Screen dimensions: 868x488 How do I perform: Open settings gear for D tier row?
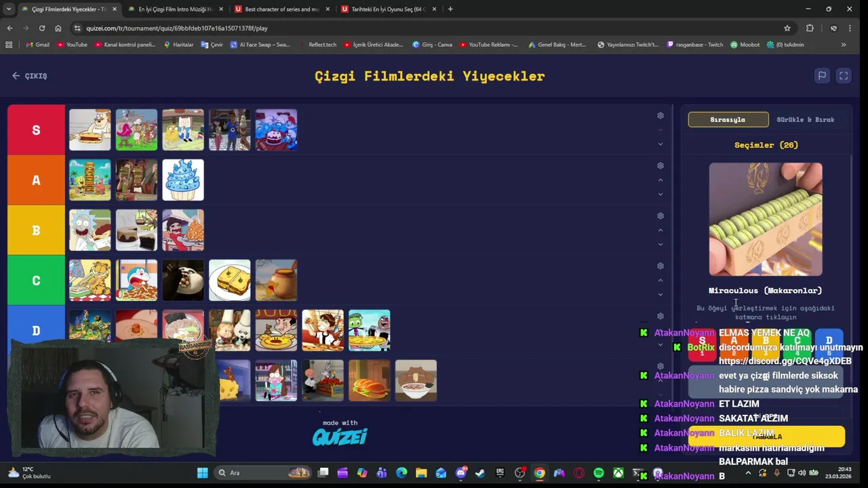point(660,317)
